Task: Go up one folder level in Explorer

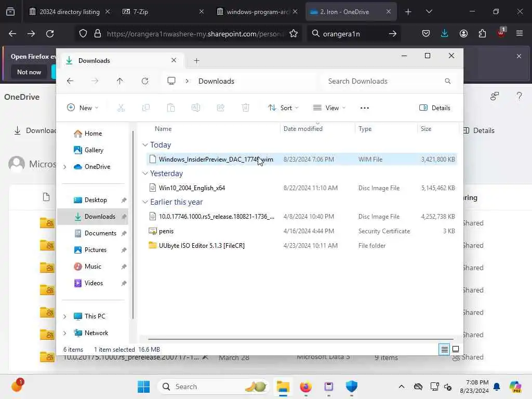Action: (120, 81)
